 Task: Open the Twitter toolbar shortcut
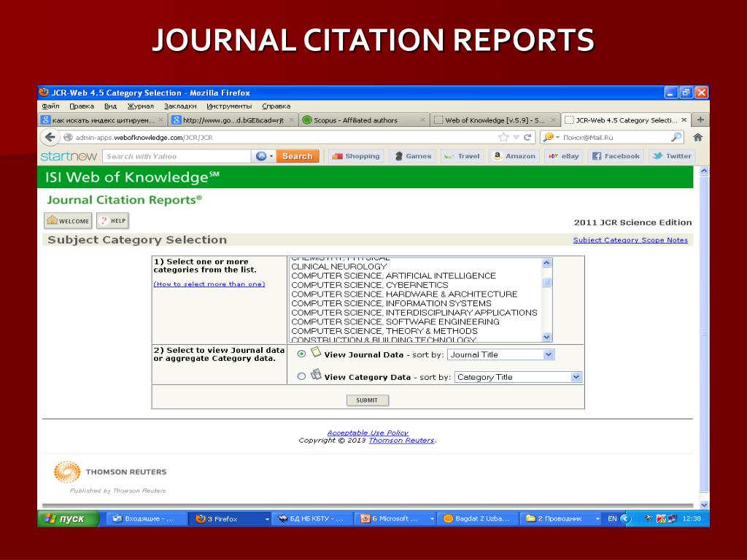[672, 156]
